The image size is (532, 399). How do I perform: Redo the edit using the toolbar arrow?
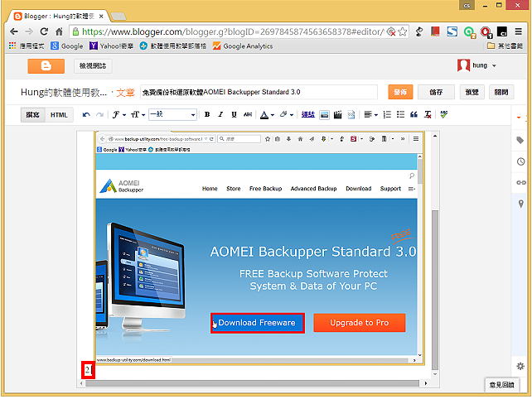[99, 114]
